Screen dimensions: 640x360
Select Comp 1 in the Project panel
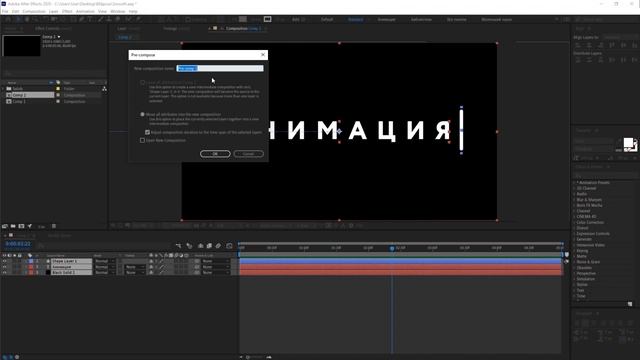coord(19,102)
